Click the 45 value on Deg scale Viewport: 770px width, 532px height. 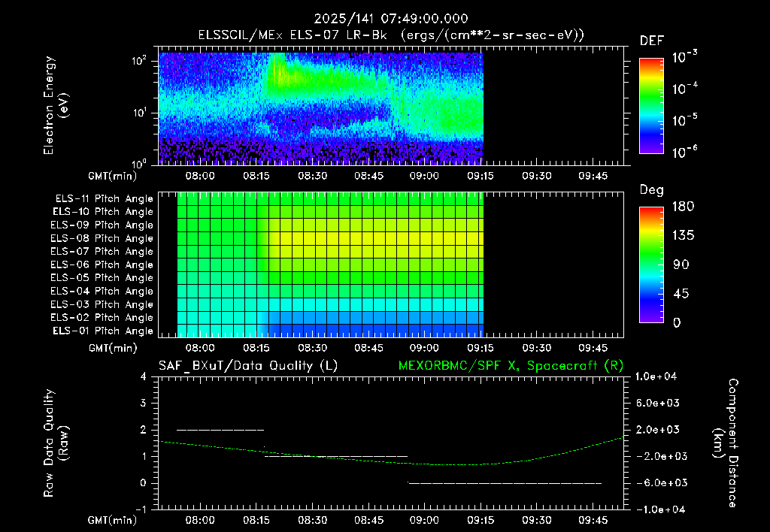click(x=681, y=294)
